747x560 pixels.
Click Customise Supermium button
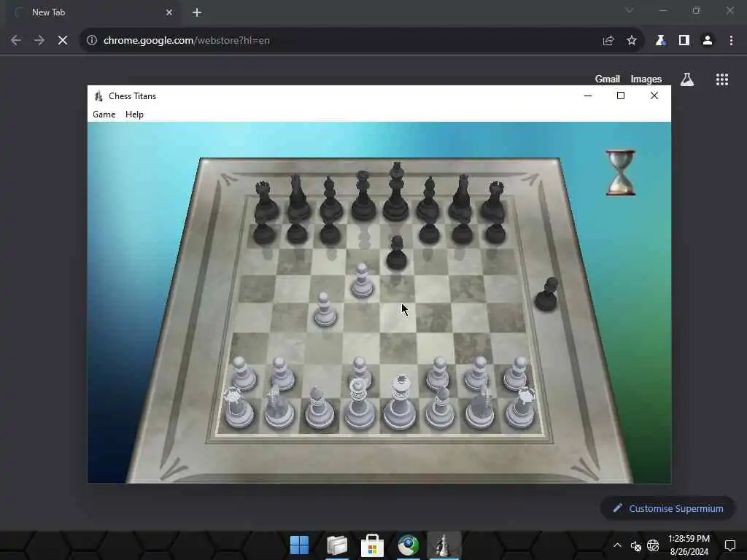coord(667,508)
